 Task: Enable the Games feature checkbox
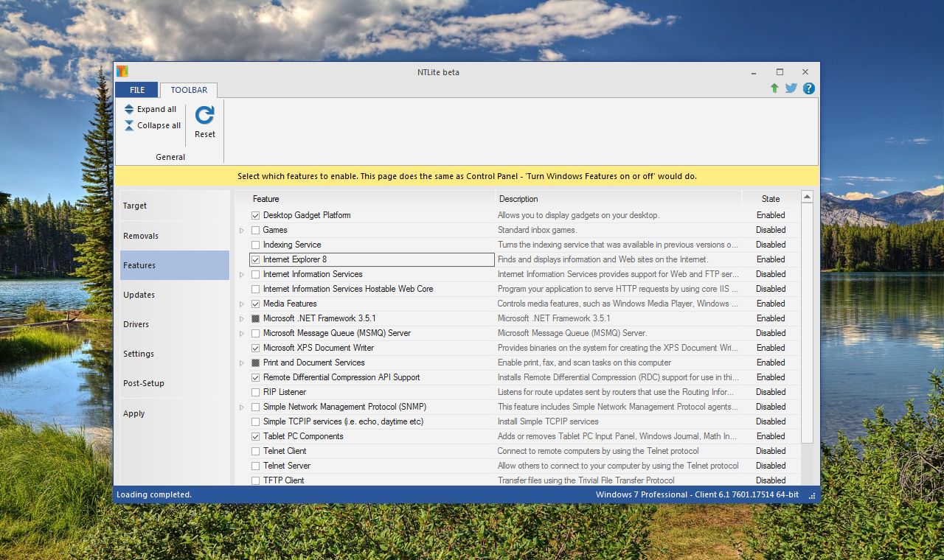[x=255, y=230]
